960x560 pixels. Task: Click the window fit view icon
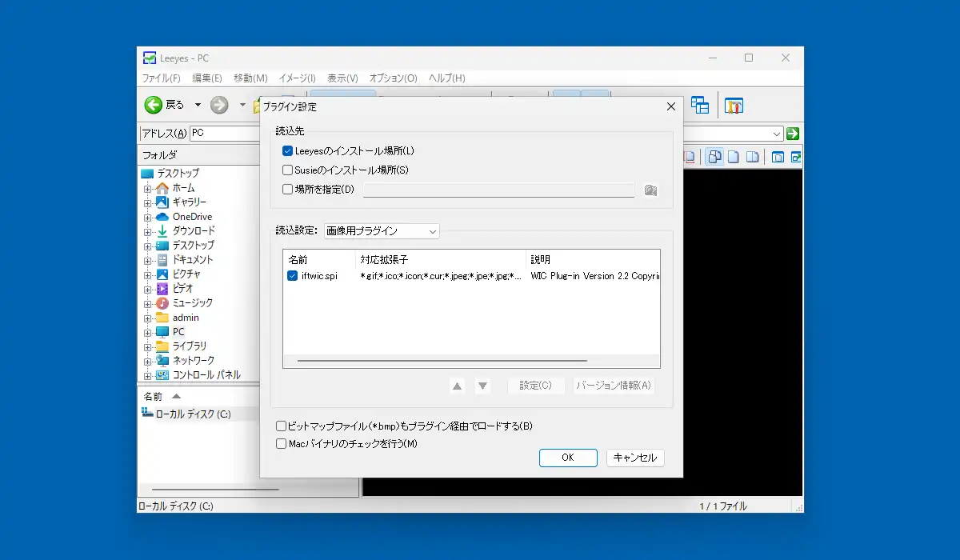(778, 157)
